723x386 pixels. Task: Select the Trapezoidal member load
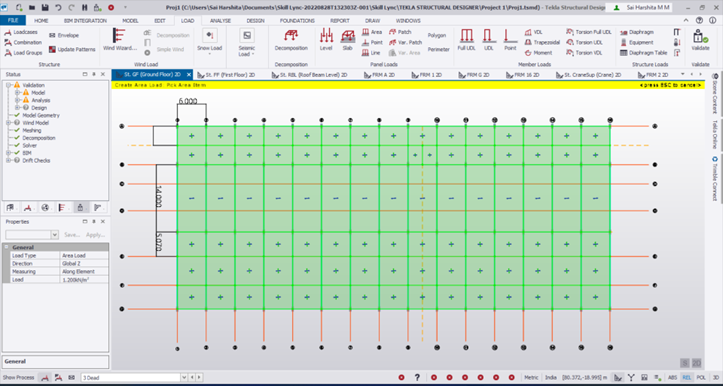point(543,42)
